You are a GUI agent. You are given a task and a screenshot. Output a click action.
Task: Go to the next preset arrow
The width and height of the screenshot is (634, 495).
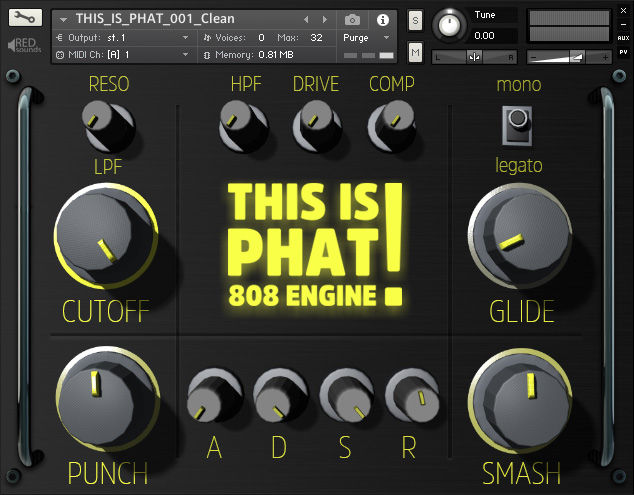click(x=324, y=19)
